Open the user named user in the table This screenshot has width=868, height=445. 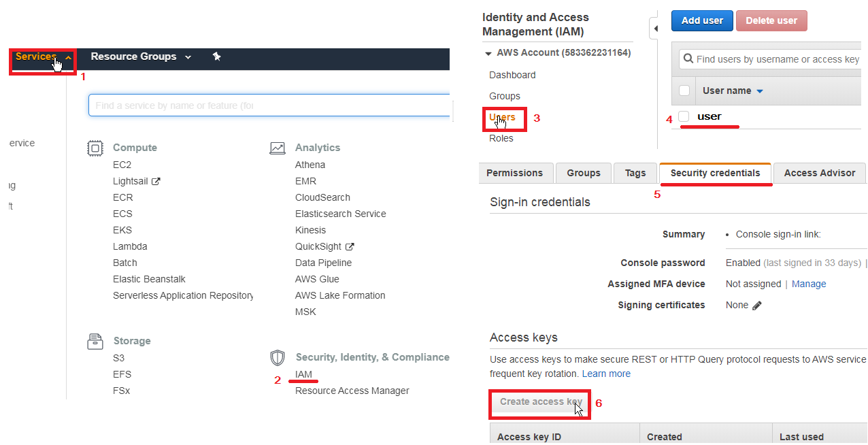point(710,116)
